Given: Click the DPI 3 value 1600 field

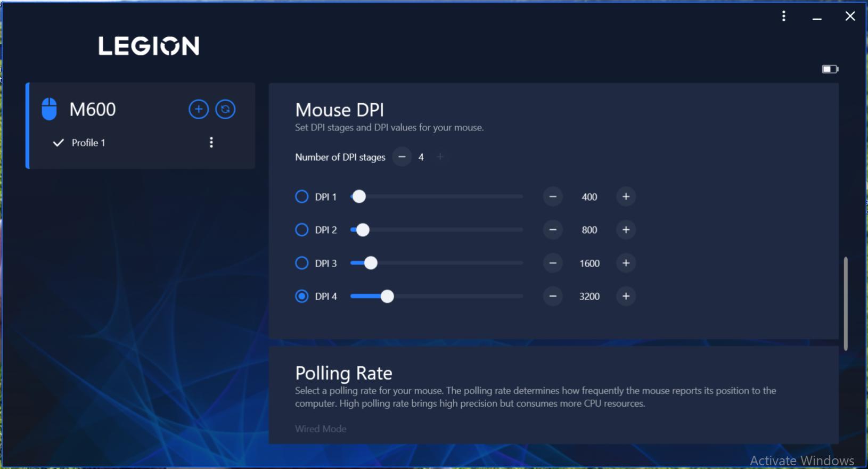Looking at the screenshot, I should tap(589, 264).
